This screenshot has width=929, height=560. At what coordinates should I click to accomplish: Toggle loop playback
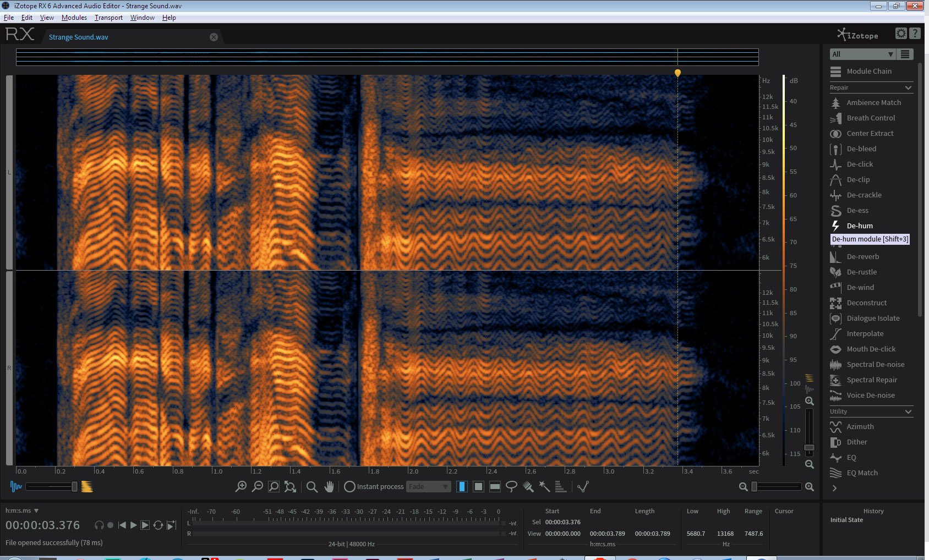tap(158, 525)
